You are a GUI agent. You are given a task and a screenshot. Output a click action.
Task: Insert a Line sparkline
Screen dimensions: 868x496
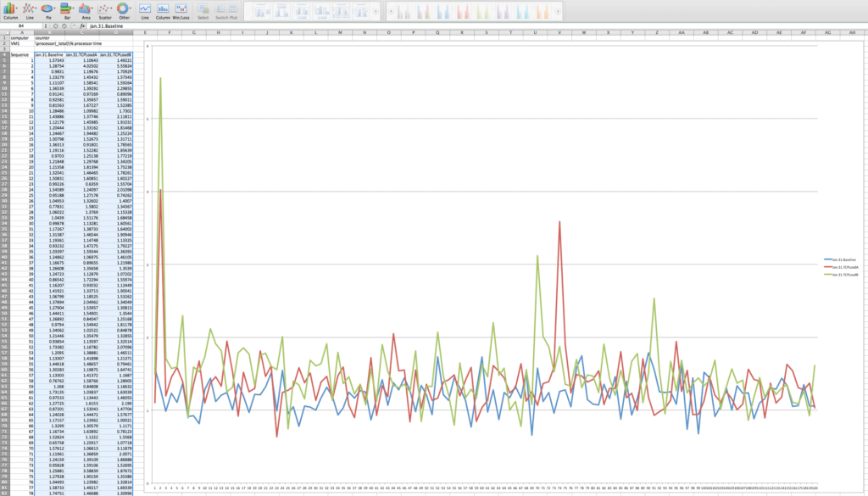coord(143,8)
